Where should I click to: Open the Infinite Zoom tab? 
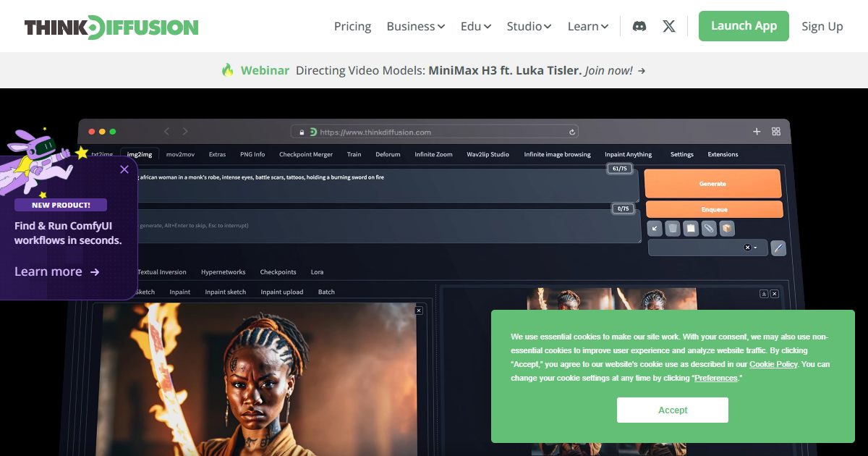click(433, 154)
